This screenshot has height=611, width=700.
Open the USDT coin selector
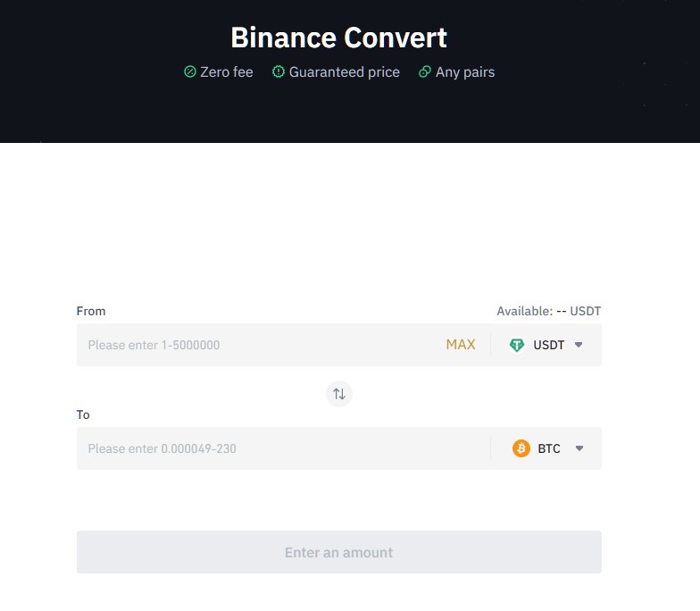[546, 345]
